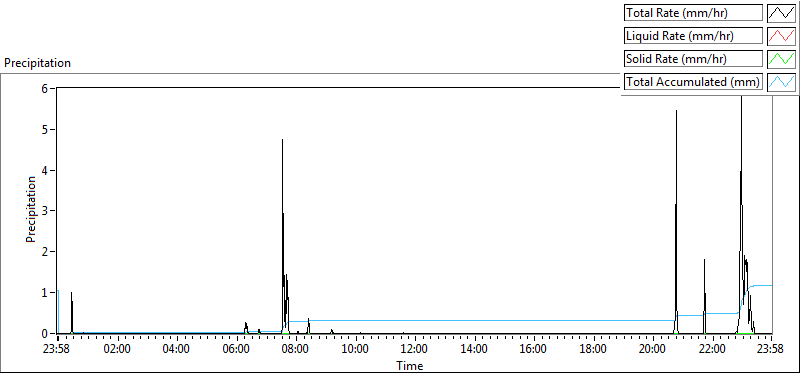Select the Total Accumulated (mm) legend label
The image size is (800, 373).
693,82
